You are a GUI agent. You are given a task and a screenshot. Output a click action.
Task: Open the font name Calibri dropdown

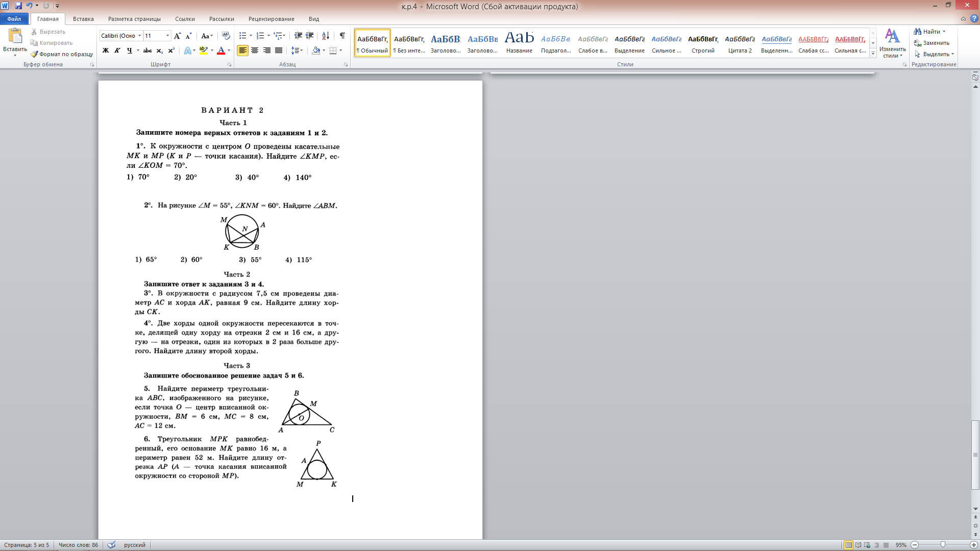point(139,36)
